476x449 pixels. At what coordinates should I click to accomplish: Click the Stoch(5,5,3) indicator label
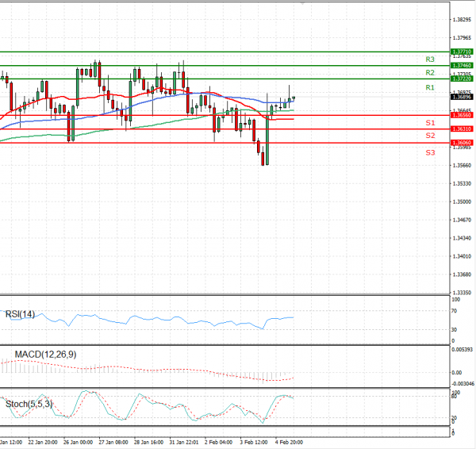29,404
